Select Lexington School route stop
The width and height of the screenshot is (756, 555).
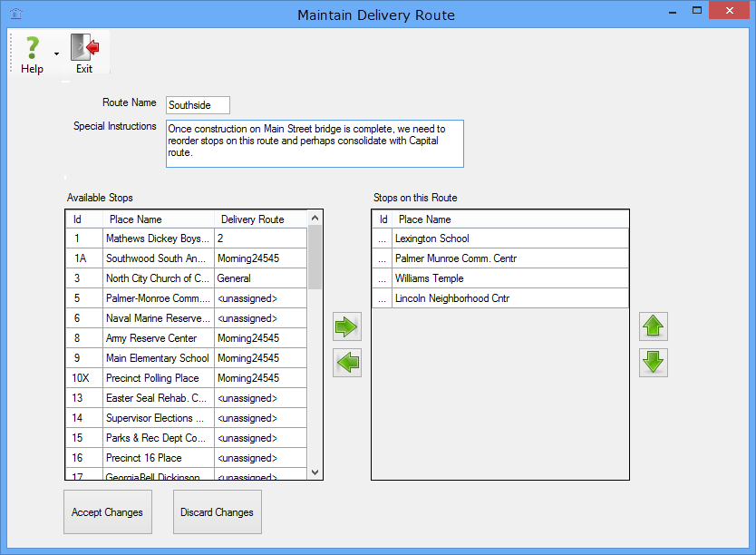click(x=500, y=239)
